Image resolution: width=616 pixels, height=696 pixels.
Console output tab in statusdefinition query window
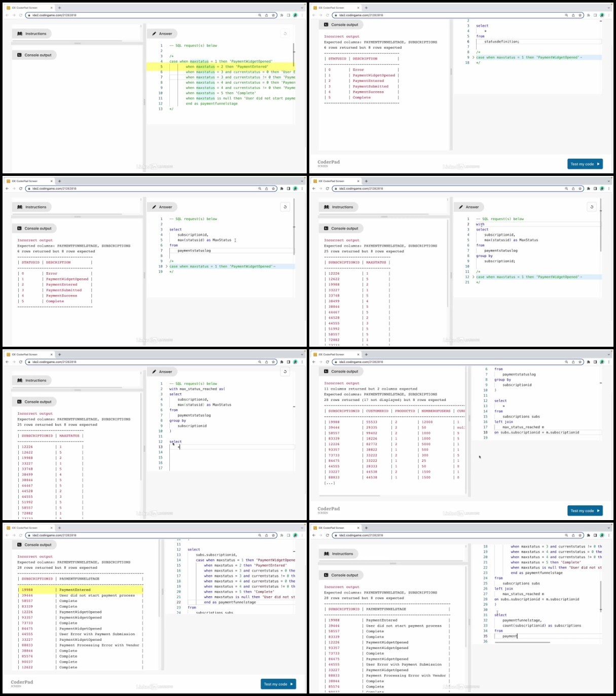point(341,24)
